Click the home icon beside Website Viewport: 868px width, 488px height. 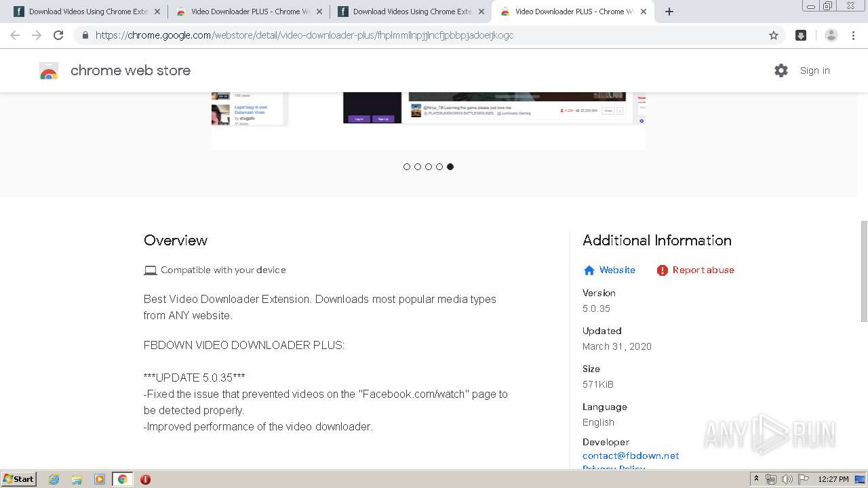pyautogui.click(x=589, y=270)
